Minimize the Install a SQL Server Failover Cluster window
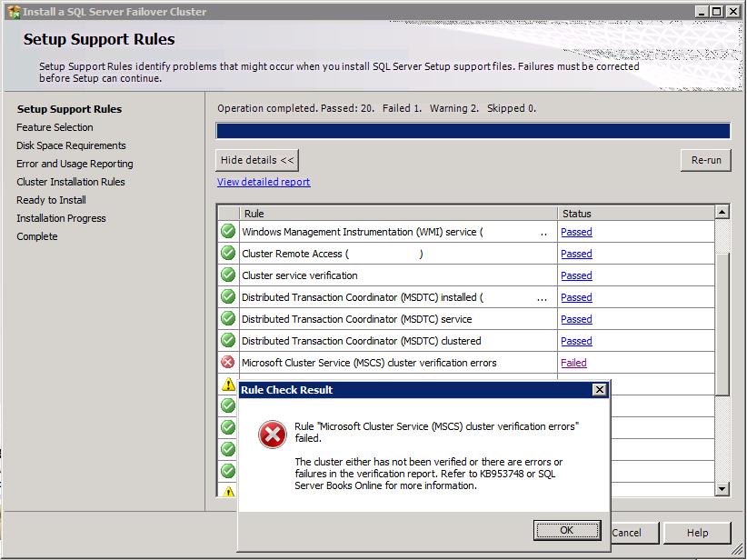 [x=701, y=12]
